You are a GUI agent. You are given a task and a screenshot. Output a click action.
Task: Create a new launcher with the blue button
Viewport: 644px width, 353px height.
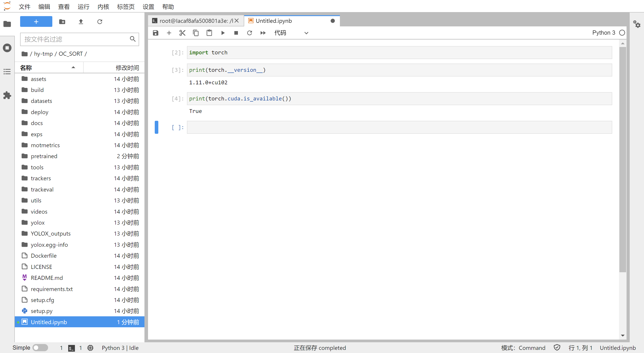point(36,21)
